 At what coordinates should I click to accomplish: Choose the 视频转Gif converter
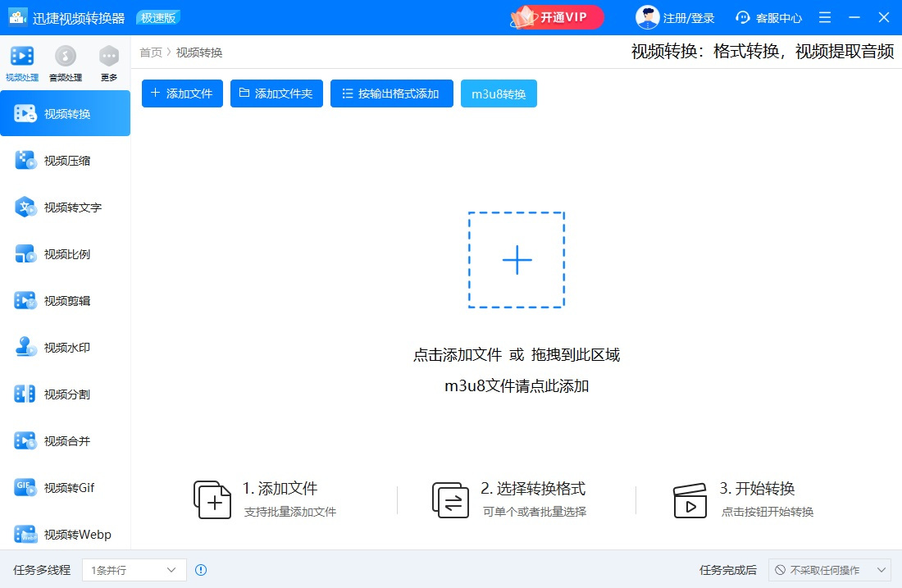pyautogui.click(x=66, y=487)
